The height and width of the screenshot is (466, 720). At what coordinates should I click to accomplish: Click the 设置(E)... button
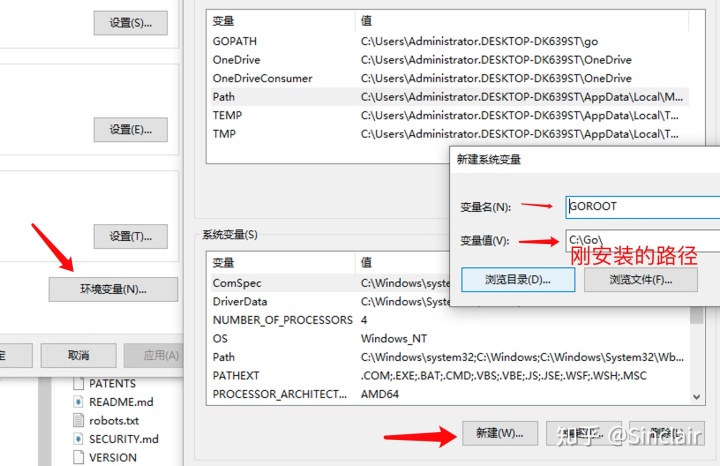click(x=130, y=130)
